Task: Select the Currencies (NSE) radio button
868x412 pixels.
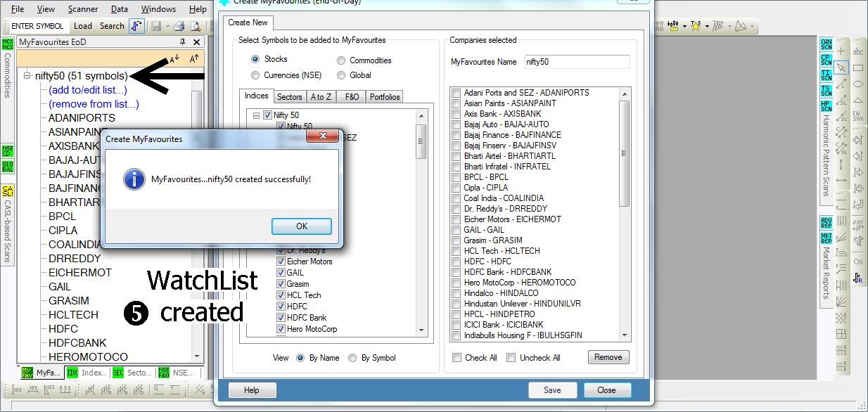Action: [x=256, y=75]
